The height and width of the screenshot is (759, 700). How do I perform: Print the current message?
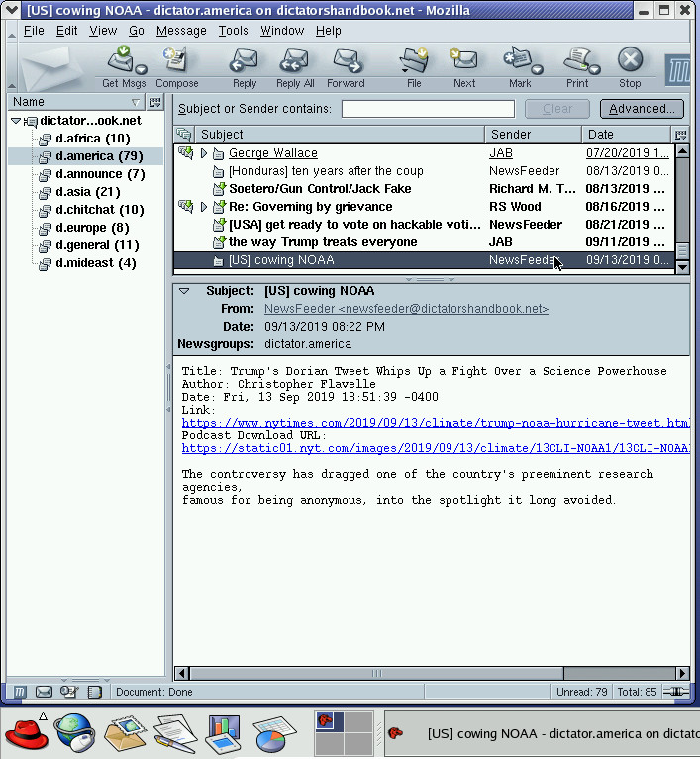tap(576, 67)
